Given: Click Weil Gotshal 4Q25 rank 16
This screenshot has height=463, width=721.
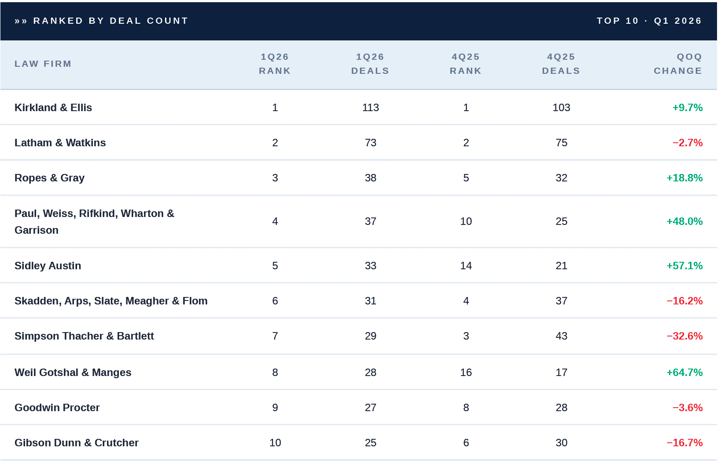Looking at the screenshot, I should (x=466, y=372).
